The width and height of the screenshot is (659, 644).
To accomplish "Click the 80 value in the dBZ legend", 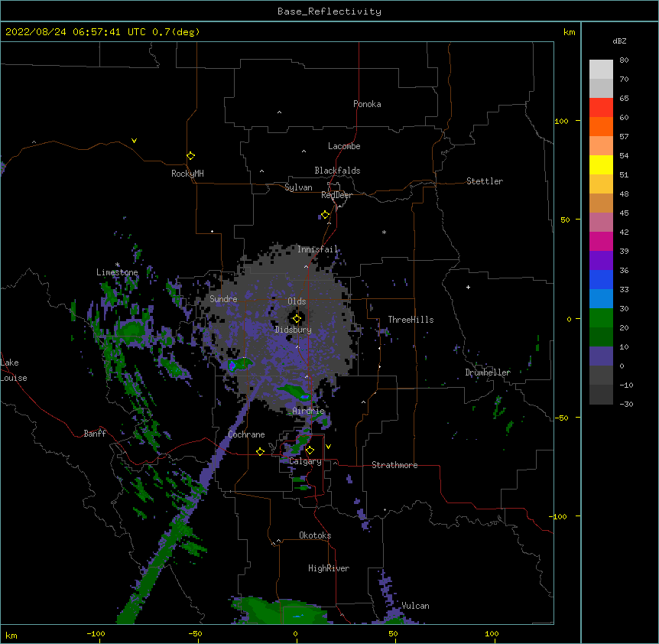I will 624,60.
